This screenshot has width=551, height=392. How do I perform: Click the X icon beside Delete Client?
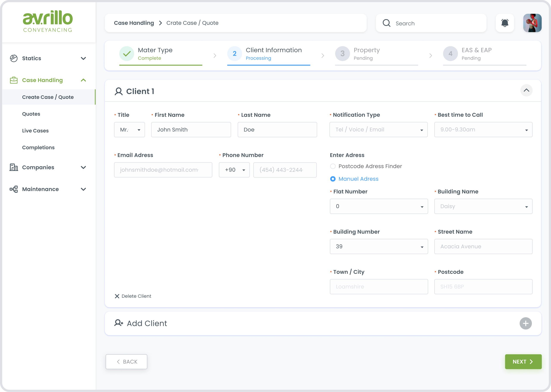(117, 296)
